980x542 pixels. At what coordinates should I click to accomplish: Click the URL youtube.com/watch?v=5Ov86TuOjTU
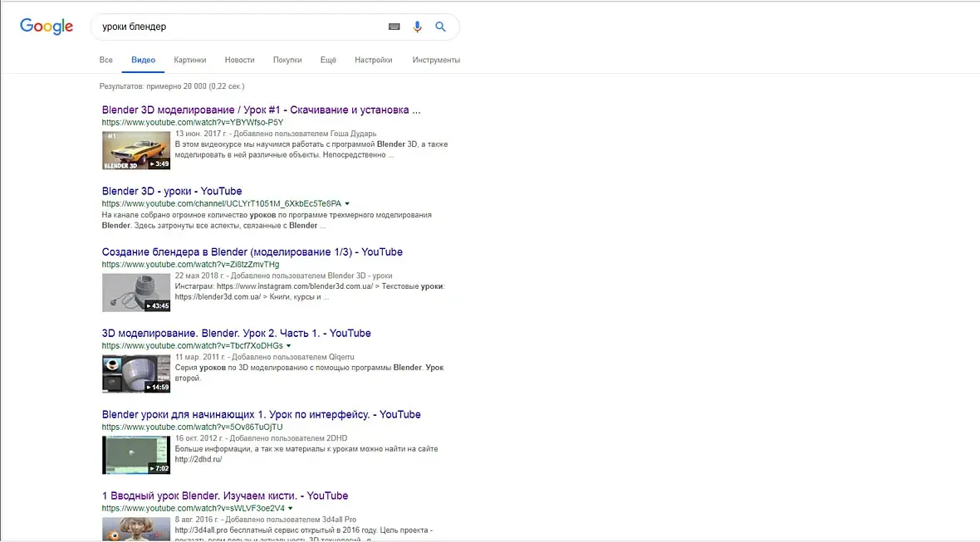[192, 427]
